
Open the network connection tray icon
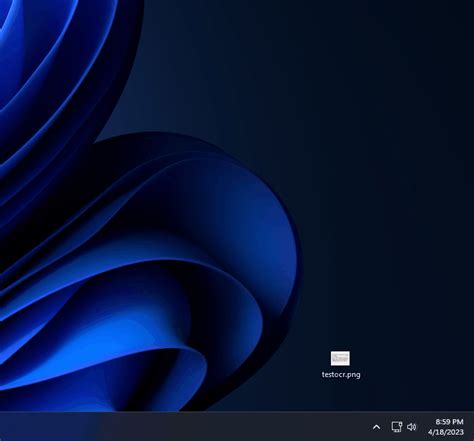pyautogui.click(x=397, y=427)
